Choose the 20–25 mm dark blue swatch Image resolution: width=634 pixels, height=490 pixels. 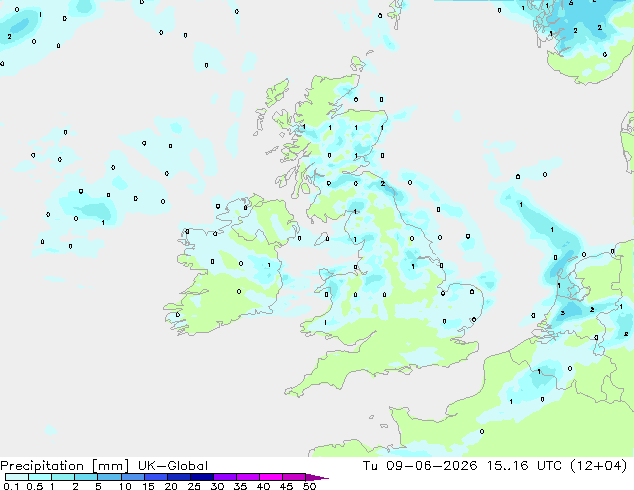coord(179,477)
